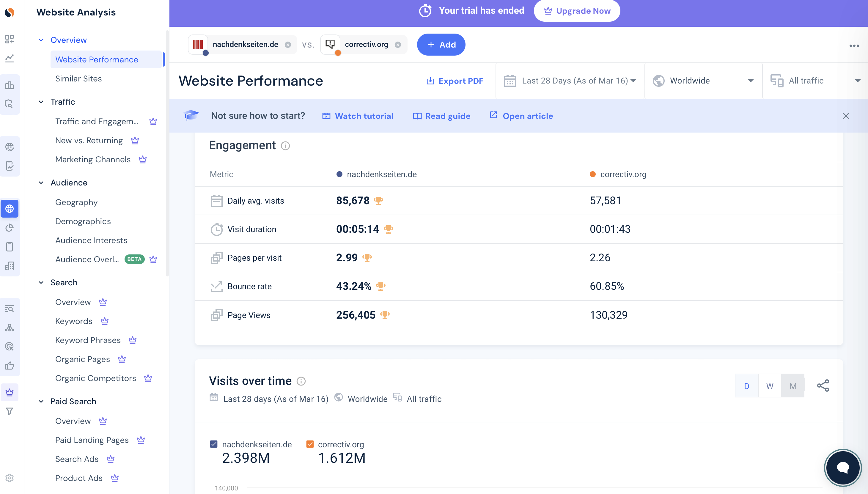Image resolution: width=868 pixels, height=494 pixels.
Task: Select the active globe Website Analysis rail icon
Action: point(10,208)
